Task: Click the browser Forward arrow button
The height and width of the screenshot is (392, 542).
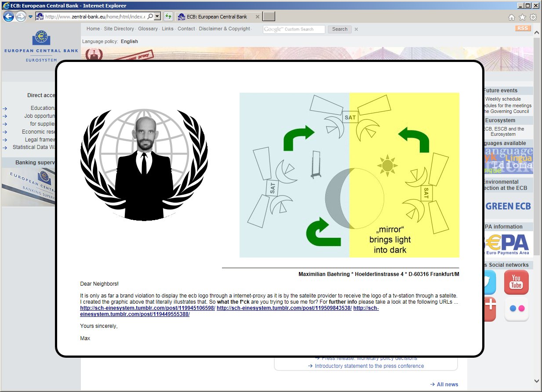Action: pos(20,17)
